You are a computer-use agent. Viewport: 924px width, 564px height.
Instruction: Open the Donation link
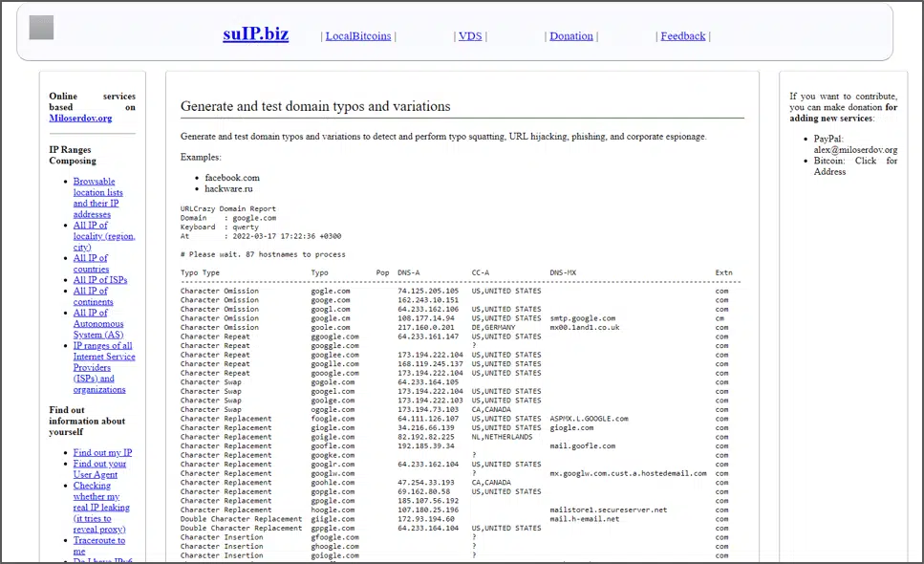click(571, 36)
